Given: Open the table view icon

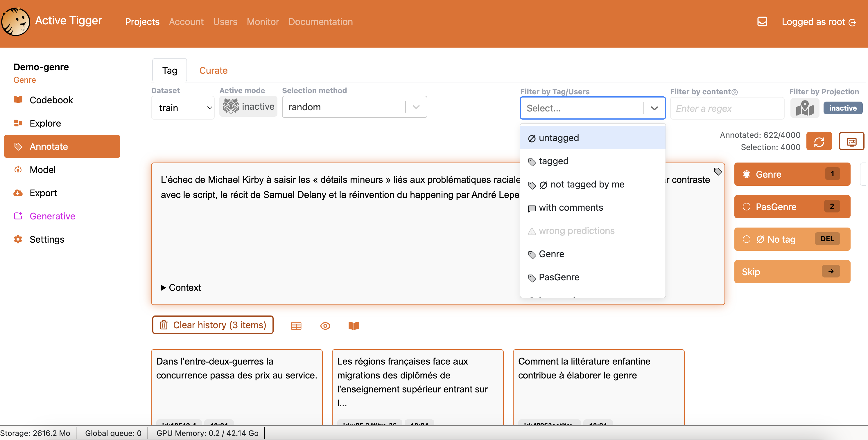Looking at the screenshot, I should coord(296,326).
